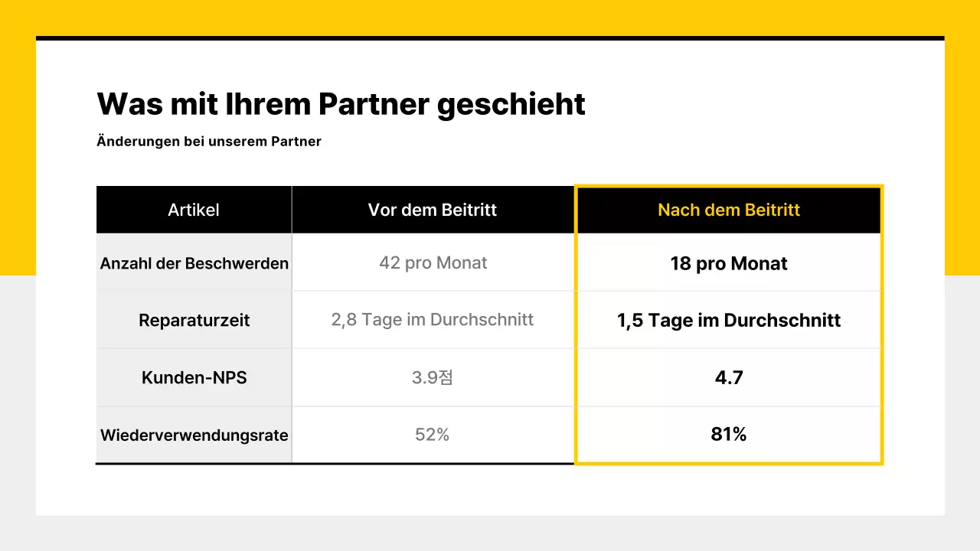The image size is (980, 551).
Task: Select the "42 pro Monat" cell
Action: [x=433, y=262]
